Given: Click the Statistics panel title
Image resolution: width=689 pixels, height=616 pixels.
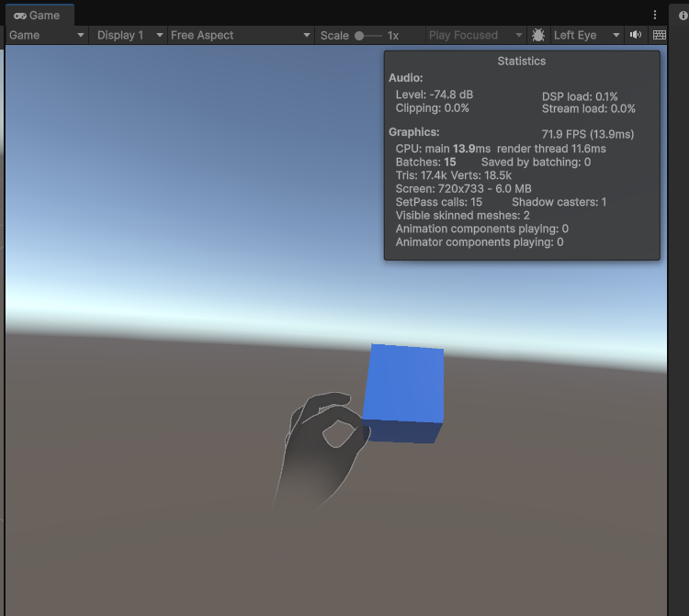Looking at the screenshot, I should [x=522, y=61].
